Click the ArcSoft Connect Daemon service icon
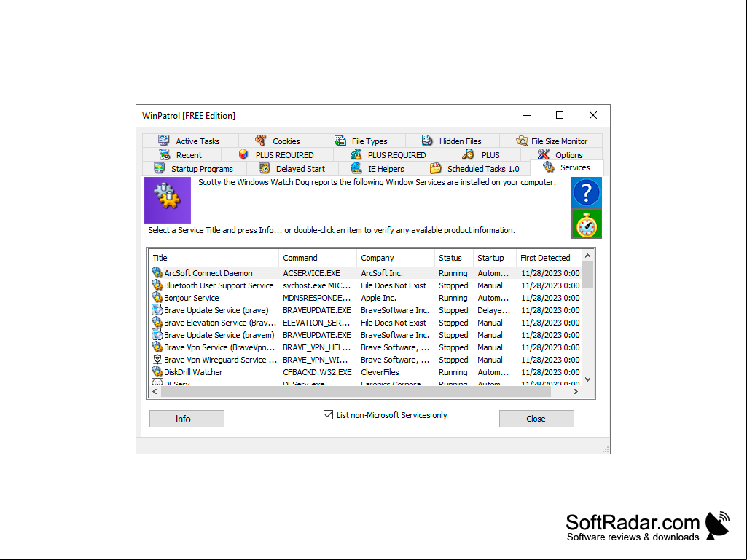Screen dimensions: 747x560 (x=157, y=272)
